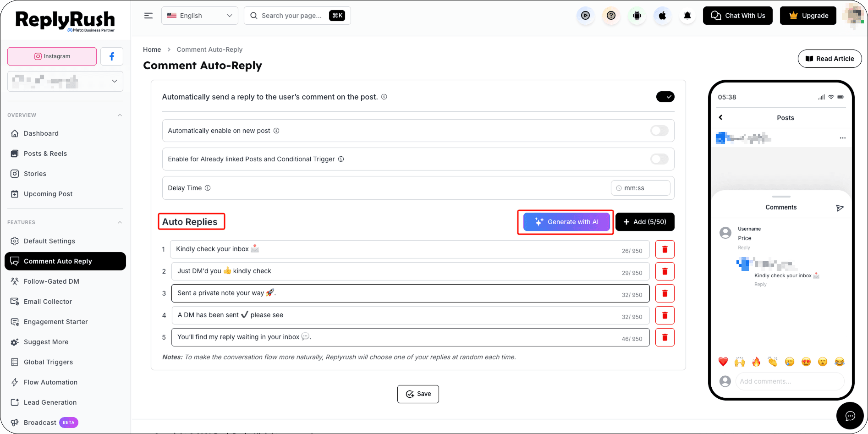Enable 'Already linked Posts and Conditional Trigger' switch
The height and width of the screenshot is (434, 868).
point(659,159)
